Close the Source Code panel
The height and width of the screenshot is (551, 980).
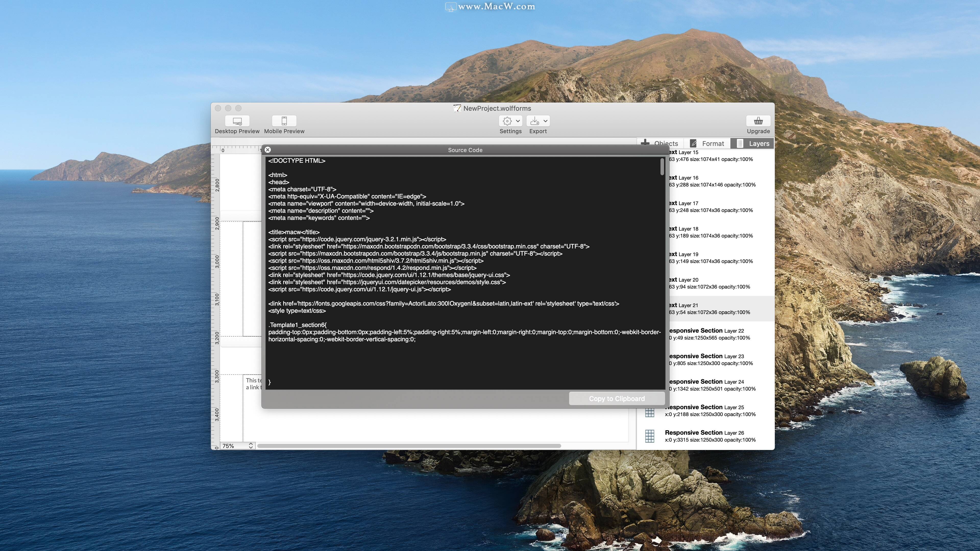point(267,150)
